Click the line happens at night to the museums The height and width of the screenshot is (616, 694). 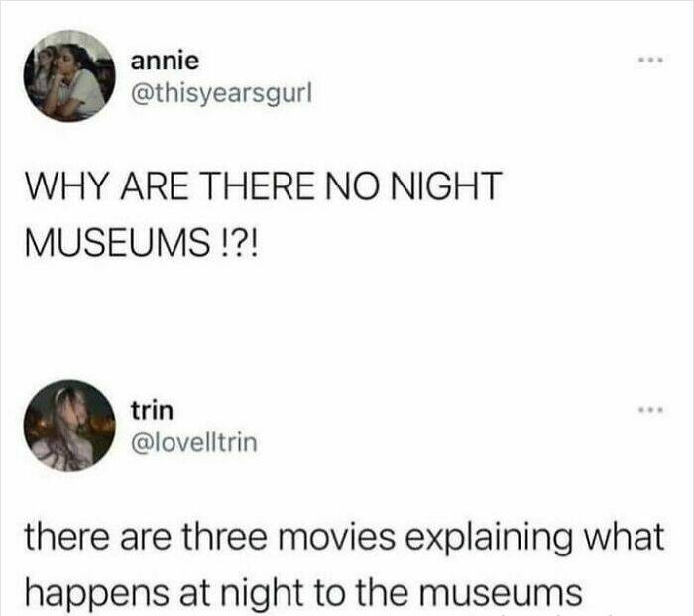[303, 592]
